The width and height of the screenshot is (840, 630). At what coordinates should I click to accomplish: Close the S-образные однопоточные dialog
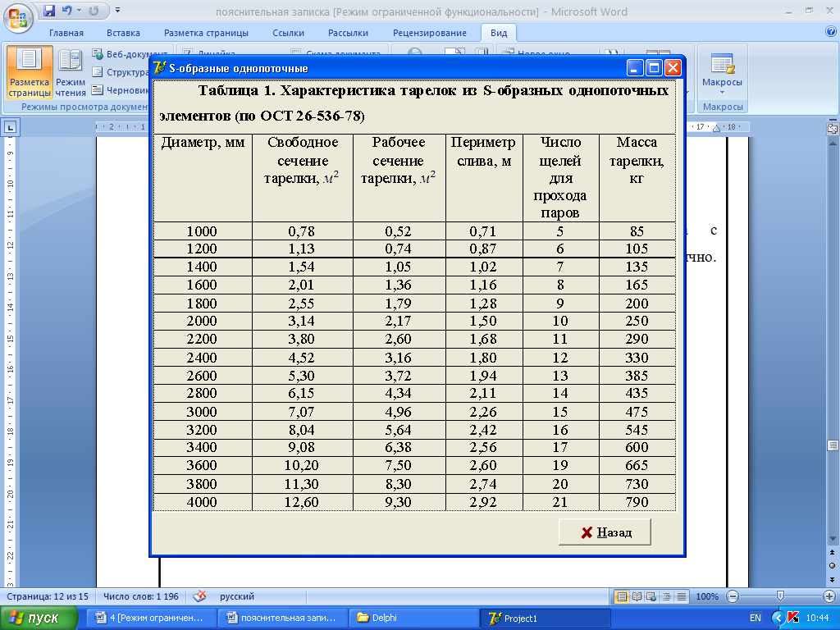point(673,68)
